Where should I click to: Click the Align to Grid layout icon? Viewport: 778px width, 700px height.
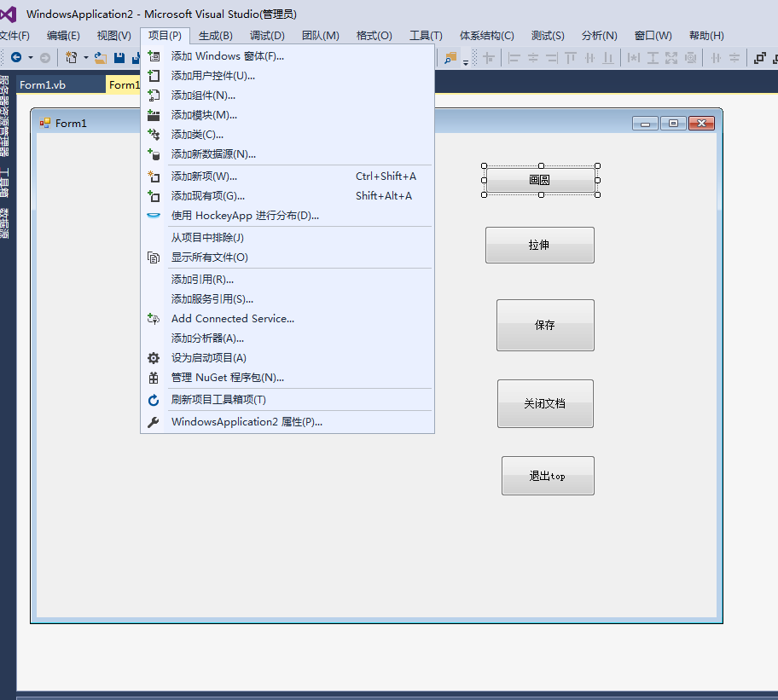pos(489,58)
